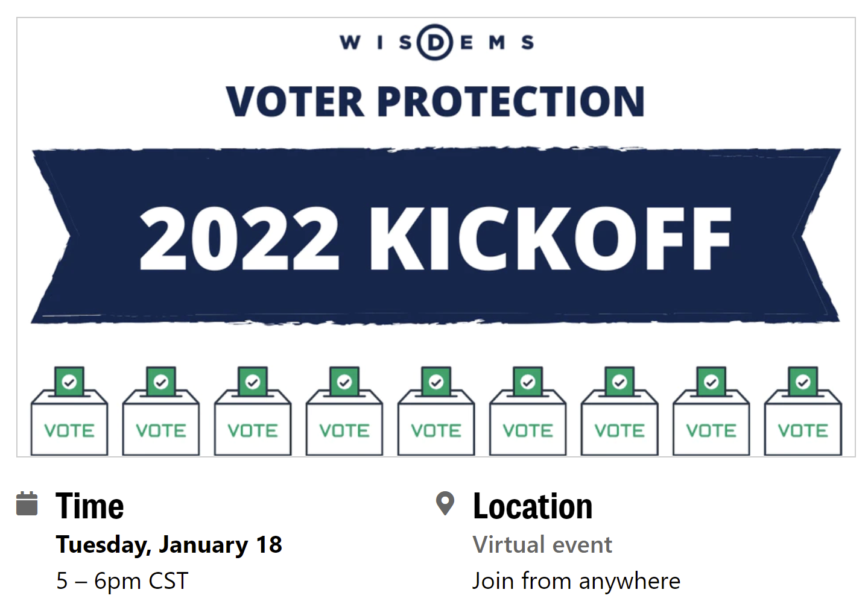Click the Time heading

pyautogui.click(x=90, y=506)
